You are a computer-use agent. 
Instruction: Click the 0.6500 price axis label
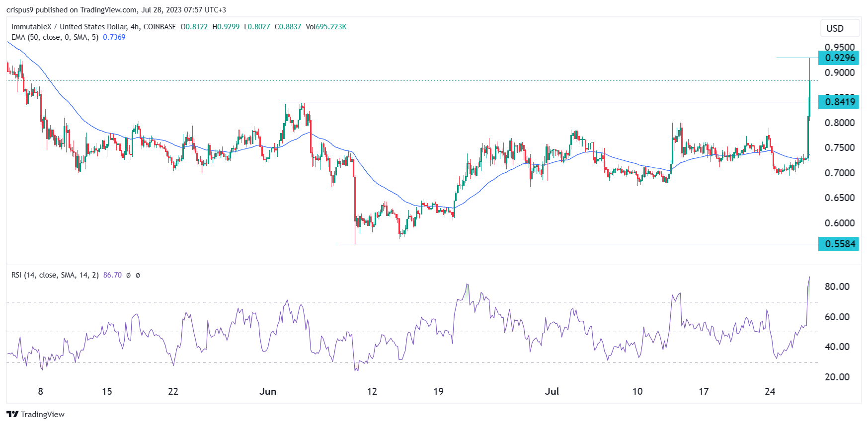840,198
